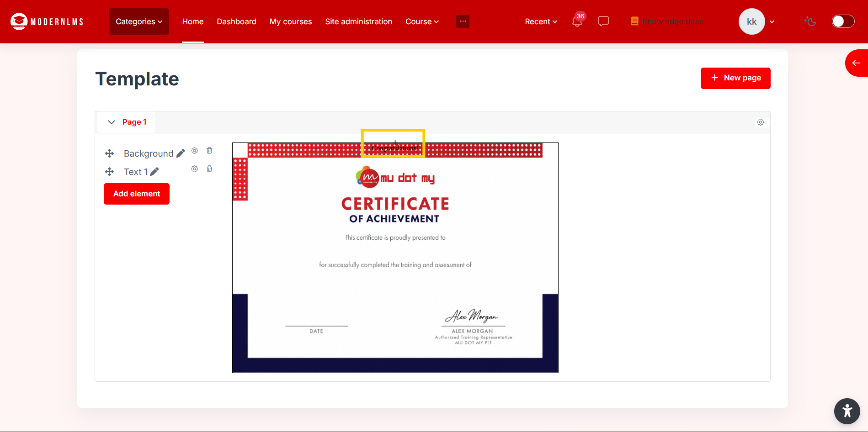Click move handle for Background element
The height and width of the screenshot is (432, 868).
point(109,153)
